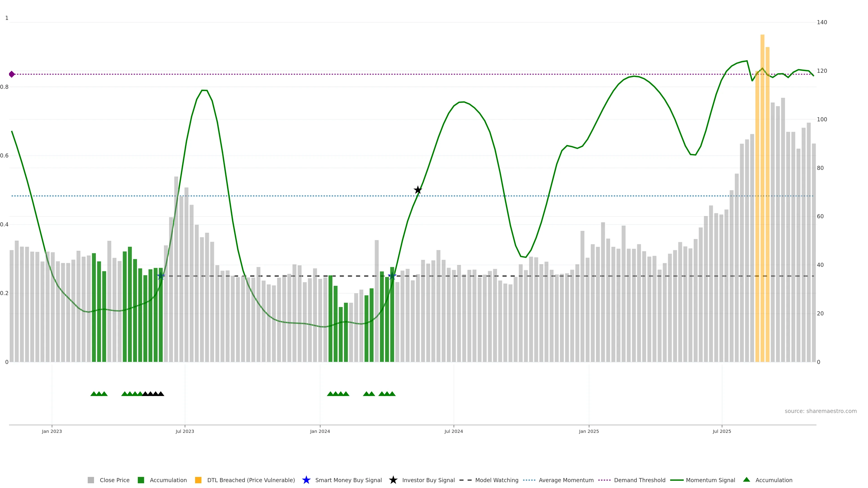Click the purple diamond Demand Threshold marker
This screenshot has width=868, height=488.
click(x=12, y=74)
